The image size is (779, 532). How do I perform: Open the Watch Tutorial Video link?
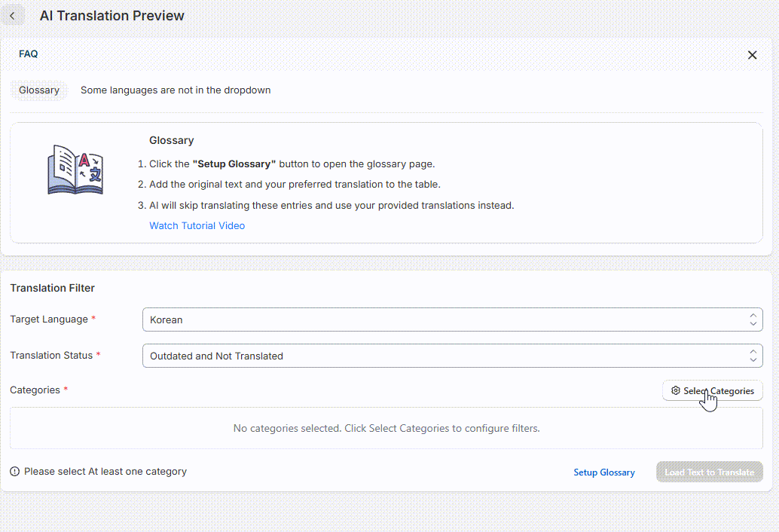[x=197, y=226]
